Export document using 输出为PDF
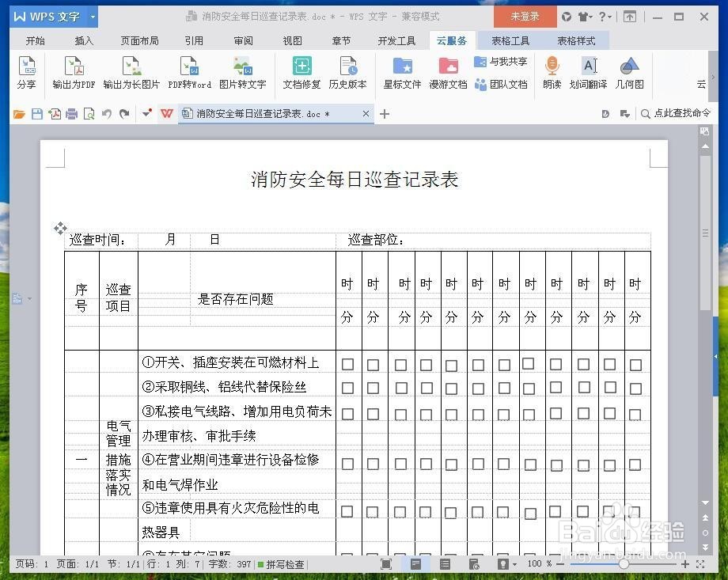Image resolution: width=728 pixels, height=580 pixels. coord(74,72)
